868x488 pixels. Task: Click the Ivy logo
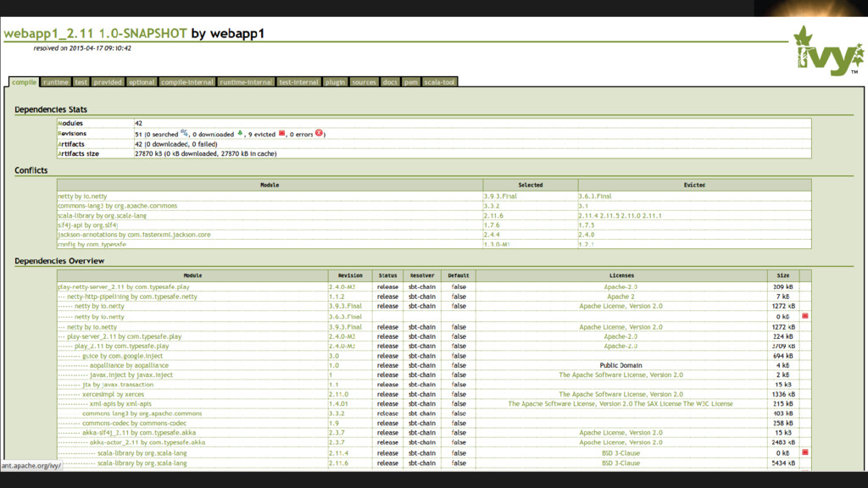tap(828, 52)
